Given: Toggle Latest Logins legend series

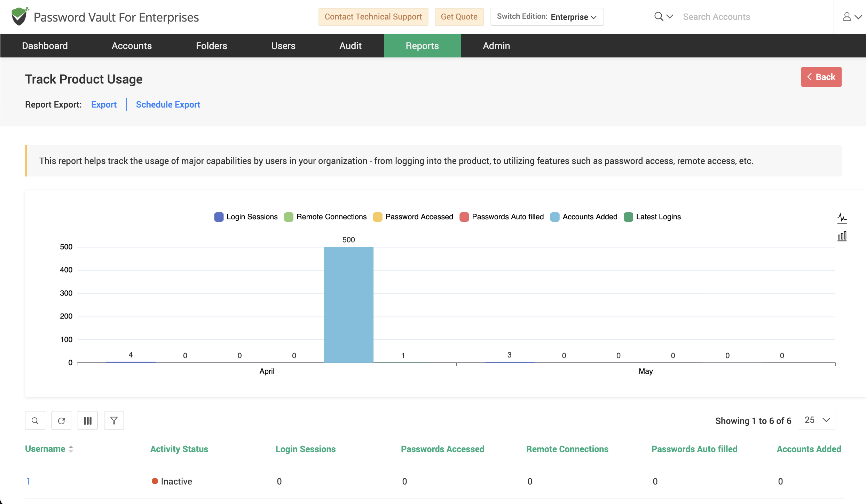Looking at the screenshot, I should (x=652, y=217).
